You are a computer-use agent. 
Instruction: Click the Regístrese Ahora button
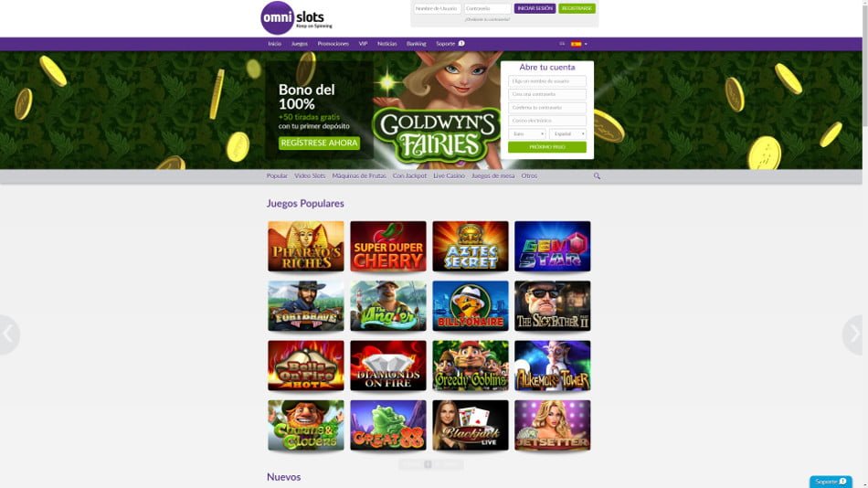(319, 143)
